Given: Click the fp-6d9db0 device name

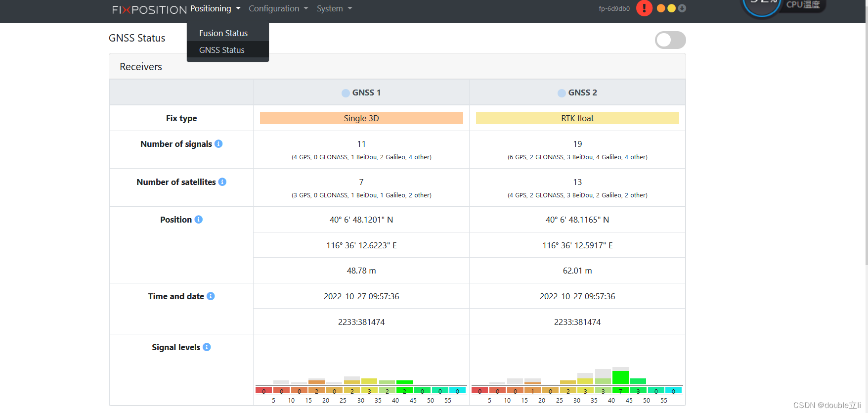Looking at the screenshot, I should click(x=614, y=9).
